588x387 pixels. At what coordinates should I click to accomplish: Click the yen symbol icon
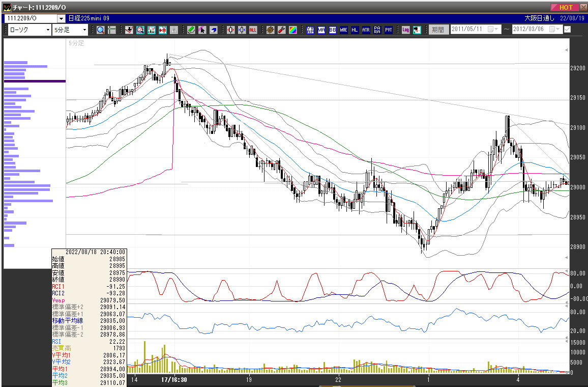coord(163,30)
